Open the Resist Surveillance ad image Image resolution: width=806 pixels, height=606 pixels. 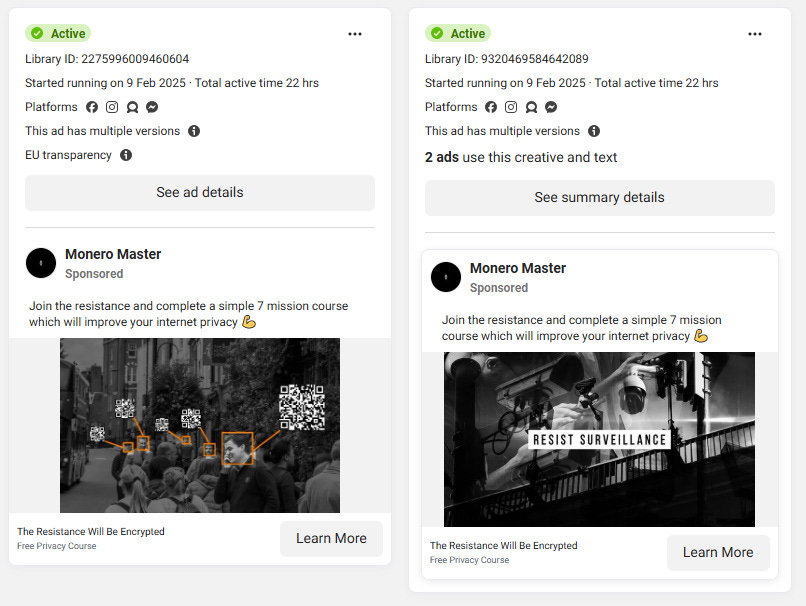point(599,439)
